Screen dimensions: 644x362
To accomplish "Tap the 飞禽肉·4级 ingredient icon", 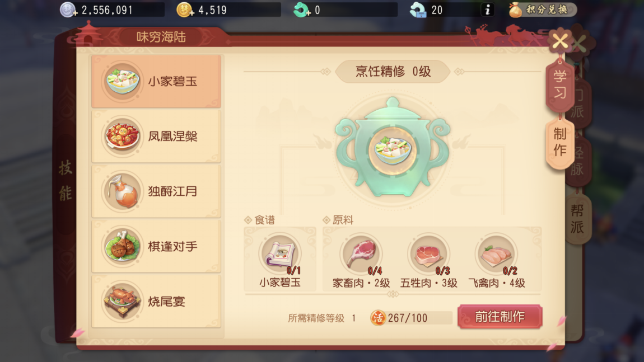I will tap(496, 255).
